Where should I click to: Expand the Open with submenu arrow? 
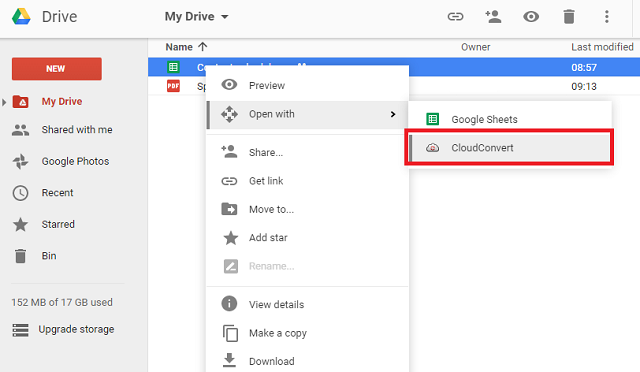(393, 114)
